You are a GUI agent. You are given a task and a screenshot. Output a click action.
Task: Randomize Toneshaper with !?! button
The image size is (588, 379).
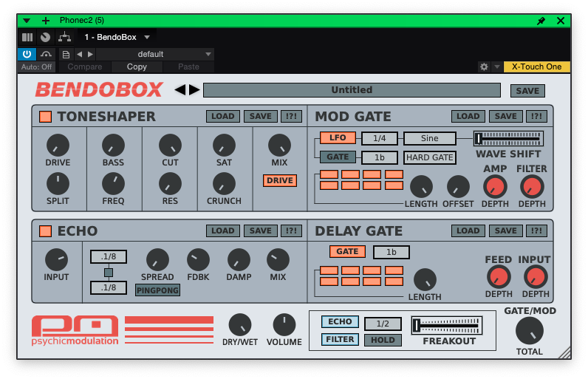pos(291,116)
